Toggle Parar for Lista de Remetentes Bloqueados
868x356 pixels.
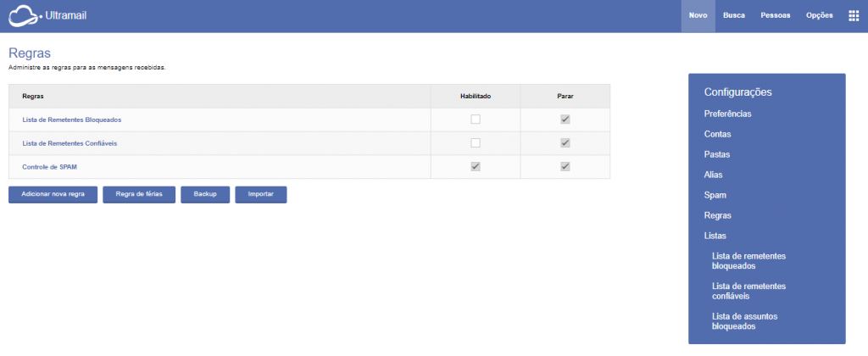(x=565, y=120)
